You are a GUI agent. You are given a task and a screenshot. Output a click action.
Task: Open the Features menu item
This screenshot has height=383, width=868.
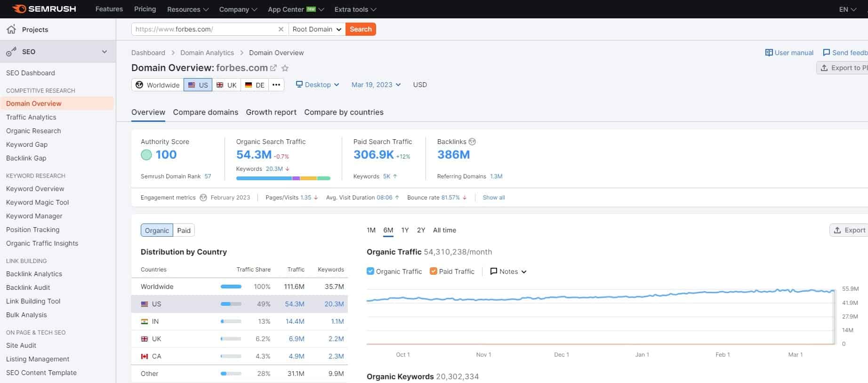[109, 9]
